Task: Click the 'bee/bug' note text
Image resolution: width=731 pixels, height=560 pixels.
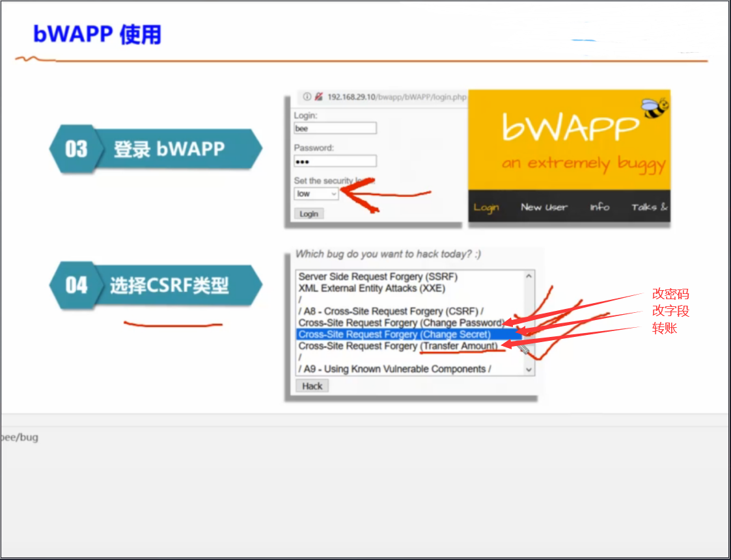Action: tap(19, 438)
